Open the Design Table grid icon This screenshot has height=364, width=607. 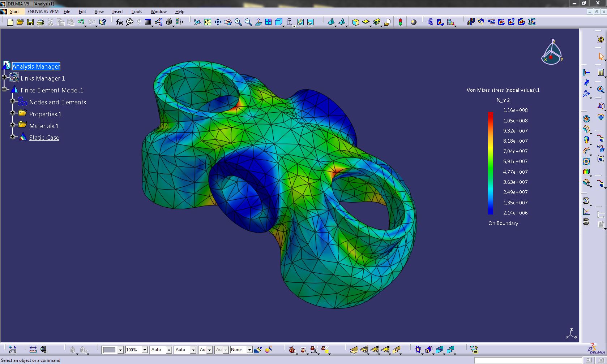(x=148, y=22)
